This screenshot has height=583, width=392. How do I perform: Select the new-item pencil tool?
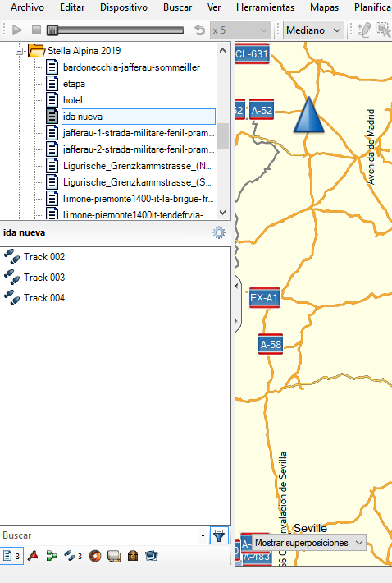[364, 30]
